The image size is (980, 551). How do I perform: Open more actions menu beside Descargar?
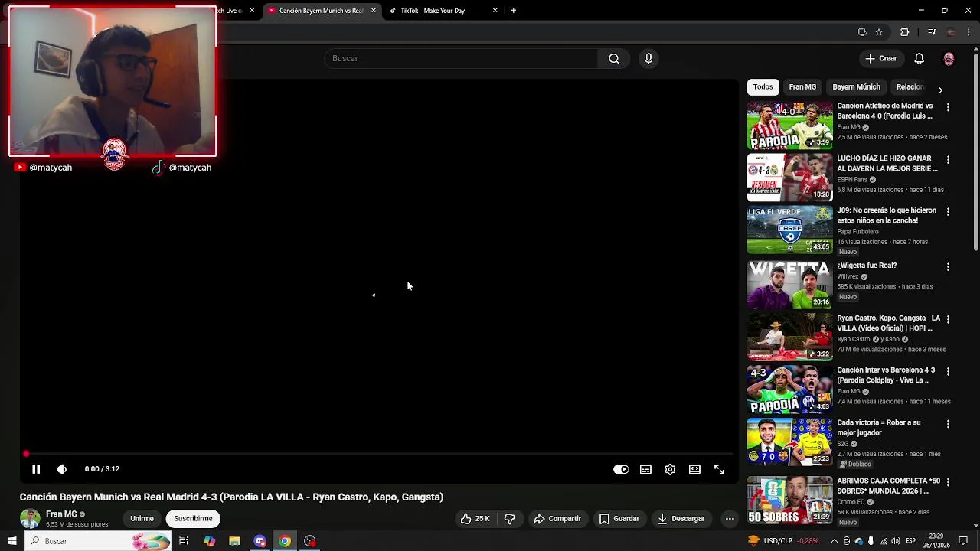(730, 518)
